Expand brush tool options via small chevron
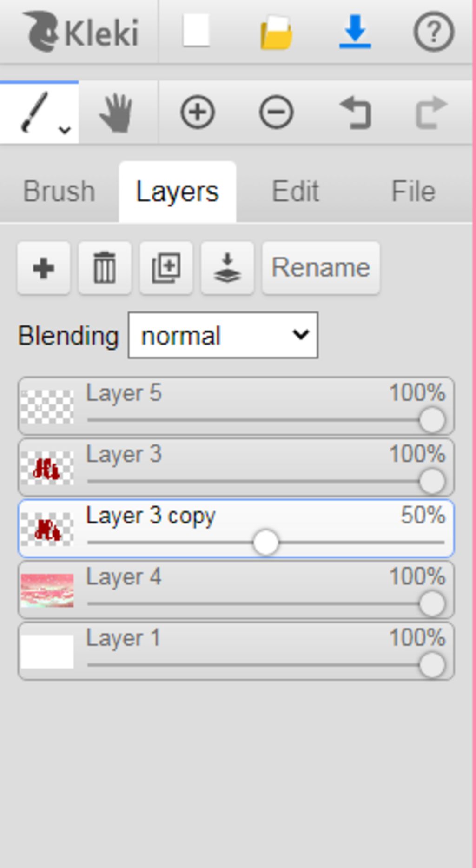The height and width of the screenshot is (868, 476). coord(65,130)
